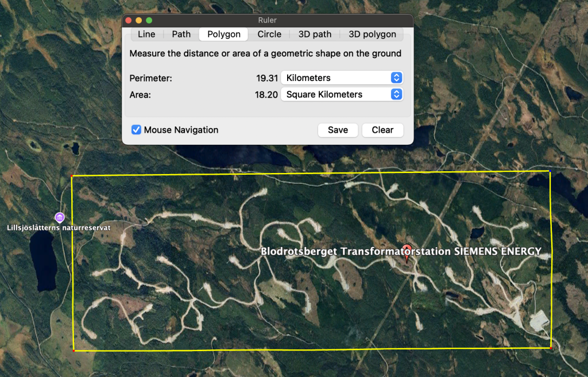Switch to the Line tab
The height and width of the screenshot is (377, 588).
pos(146,34)
